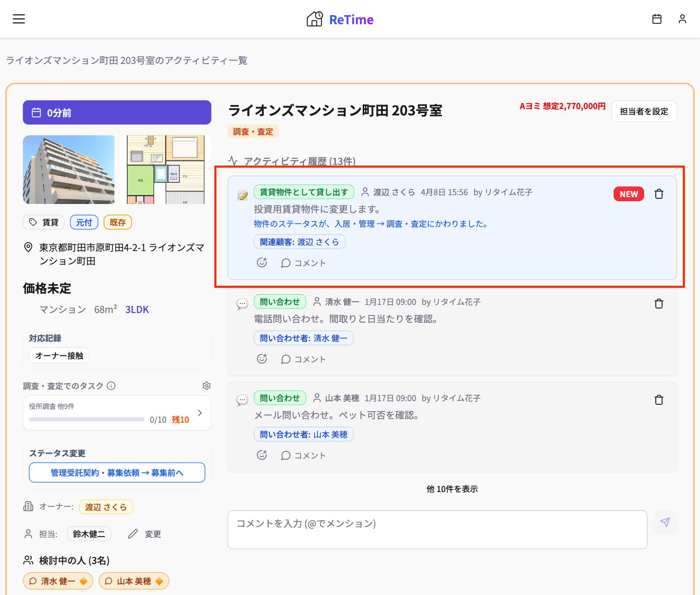Delete the 山本 美穂 inquiry activity

tap(659, 400)
